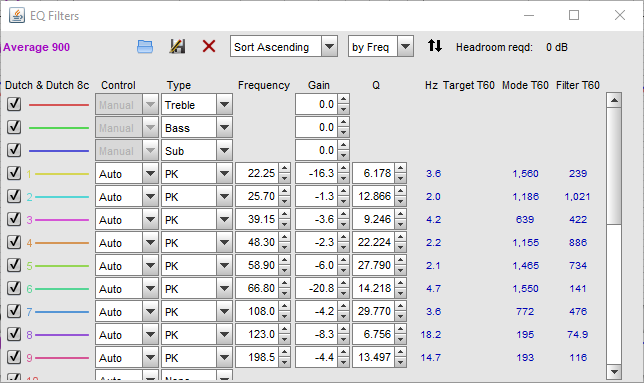Increase the Treble gain spinner
644x383 pixels.
(x=344, y=99)
